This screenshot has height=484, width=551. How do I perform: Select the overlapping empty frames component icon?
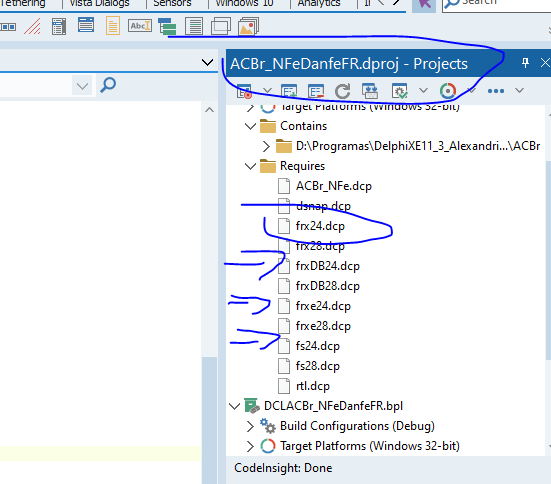[x=221, y=26]
